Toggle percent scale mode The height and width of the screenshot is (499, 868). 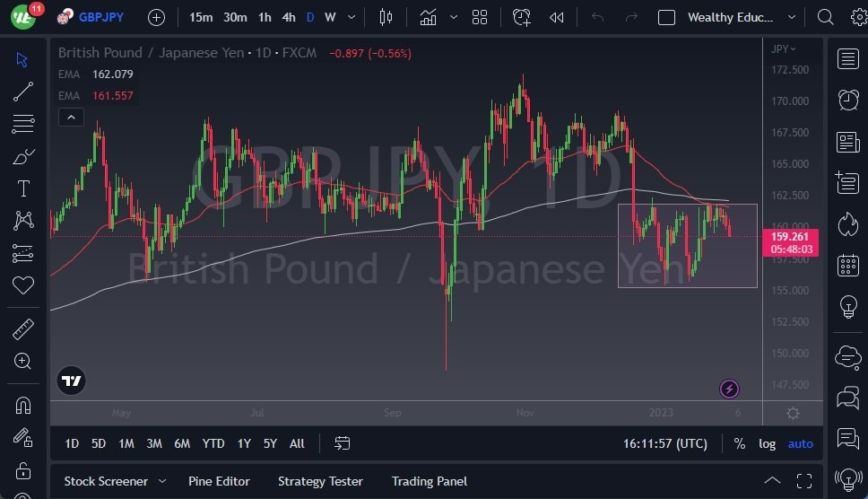(x=740, y=443)
